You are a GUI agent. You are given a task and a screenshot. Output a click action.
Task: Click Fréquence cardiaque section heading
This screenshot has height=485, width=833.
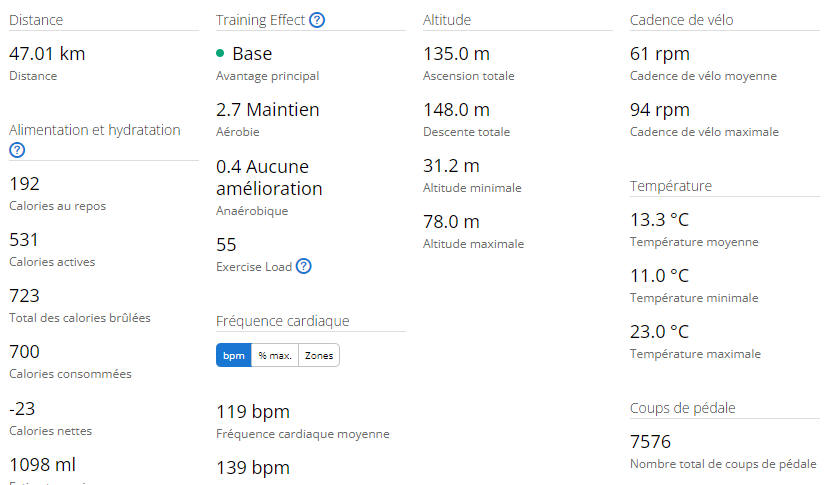point(283,321)
